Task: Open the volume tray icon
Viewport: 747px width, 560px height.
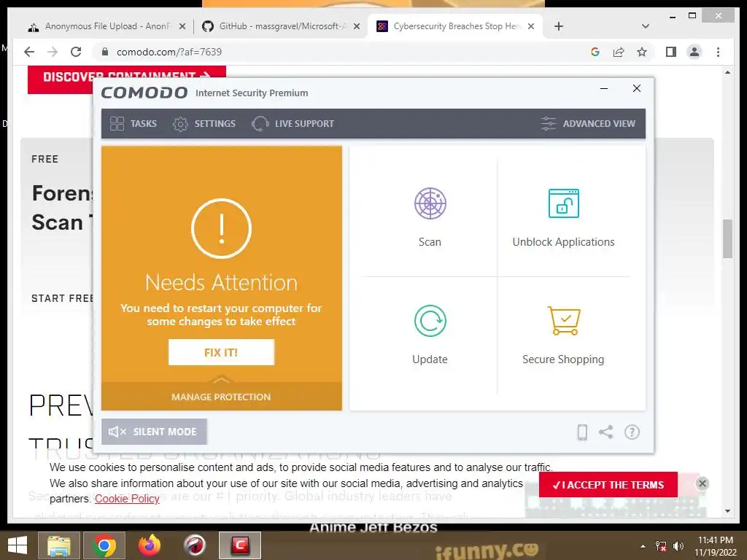Action: click(678, 546)
